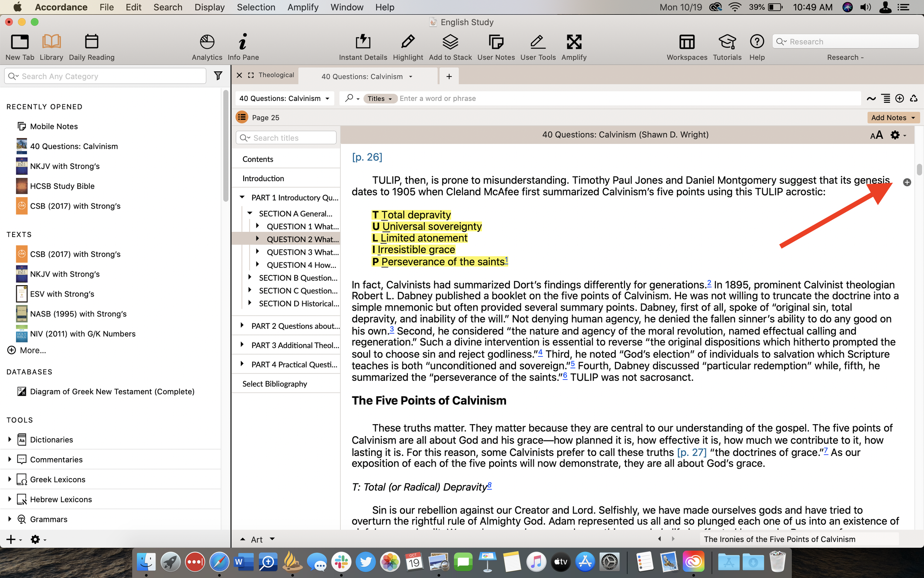The height and width of the screenshot is (578, 924).
Task: Click the Help toolbar icon
Action: 757,47
